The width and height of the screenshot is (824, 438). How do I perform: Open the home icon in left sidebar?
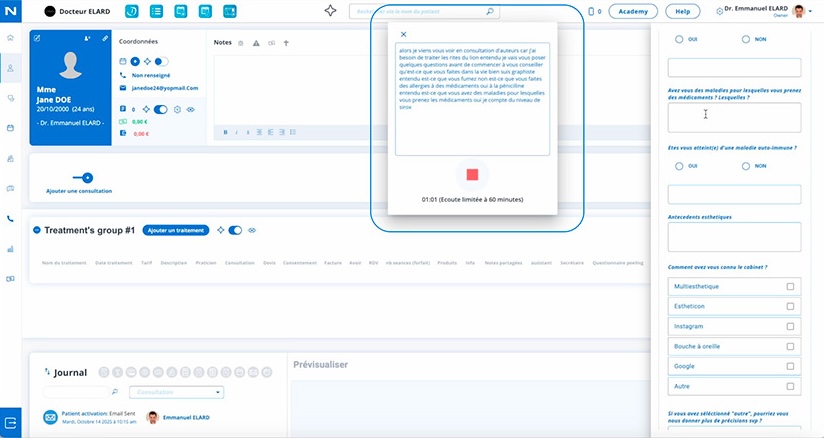click(10, 37)
